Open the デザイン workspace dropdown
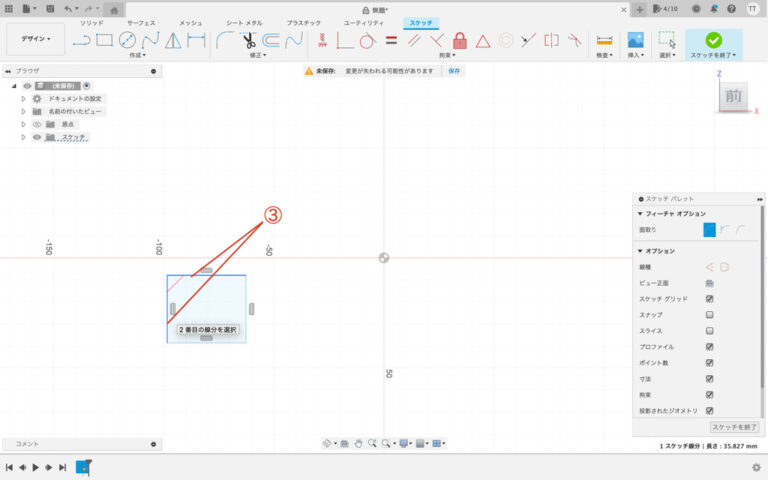 point(36,39)
